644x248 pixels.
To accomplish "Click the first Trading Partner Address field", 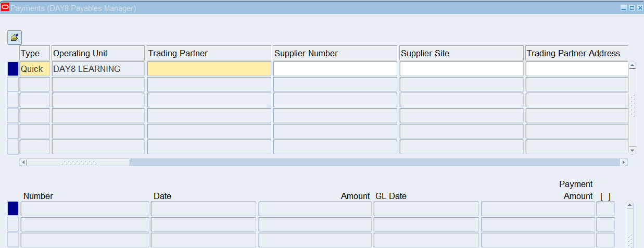I will pyautogui.click(x=577, y=69).
